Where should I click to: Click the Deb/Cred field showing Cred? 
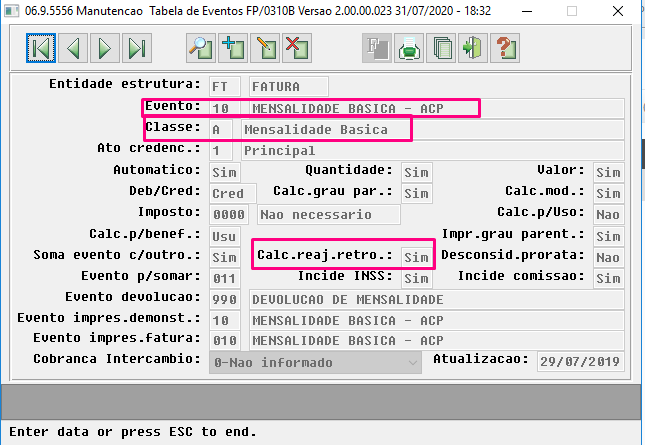tap(233, 193)
